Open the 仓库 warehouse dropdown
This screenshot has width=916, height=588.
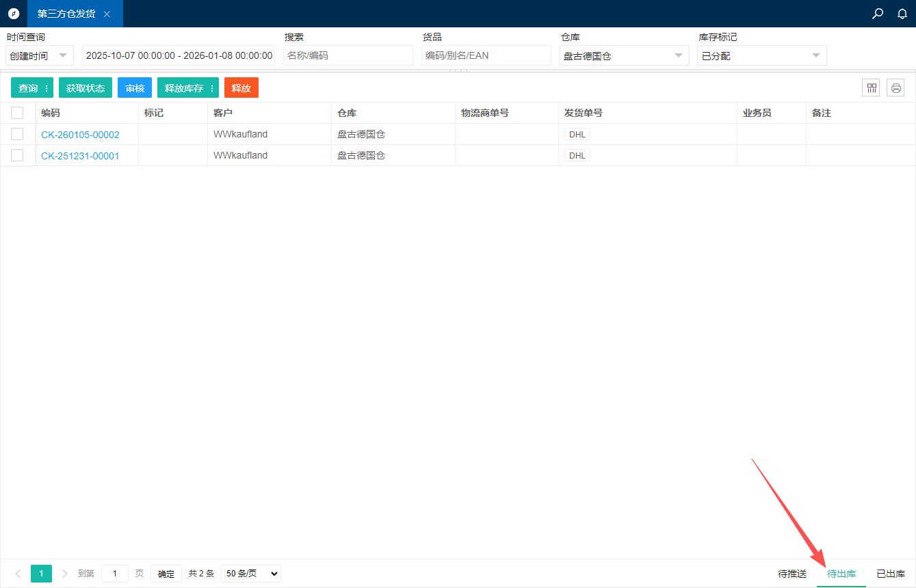tap(624, 55)
